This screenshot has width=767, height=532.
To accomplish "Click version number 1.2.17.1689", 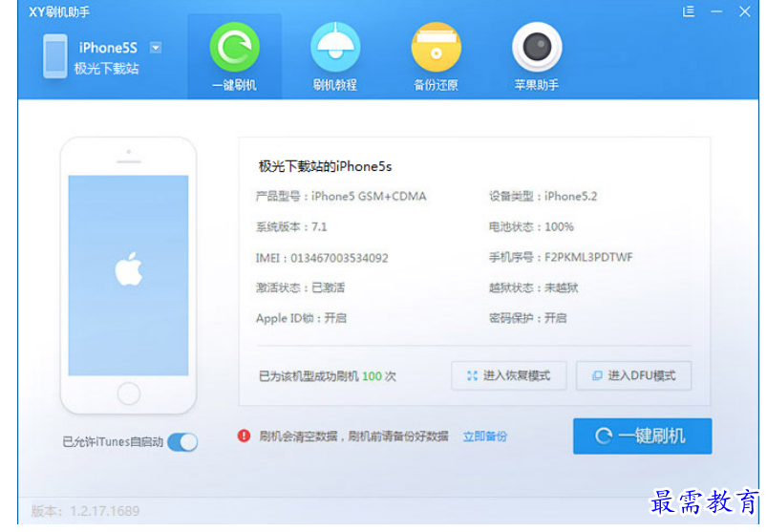I will [x=105, y=511].
